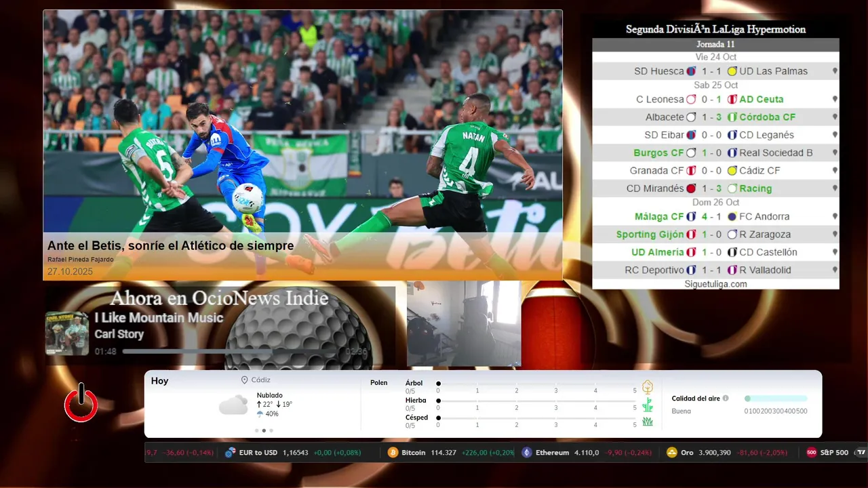Click the map pin on Málaga CF row
Viewport: 868px width, 488px height.
pos(835,216)
